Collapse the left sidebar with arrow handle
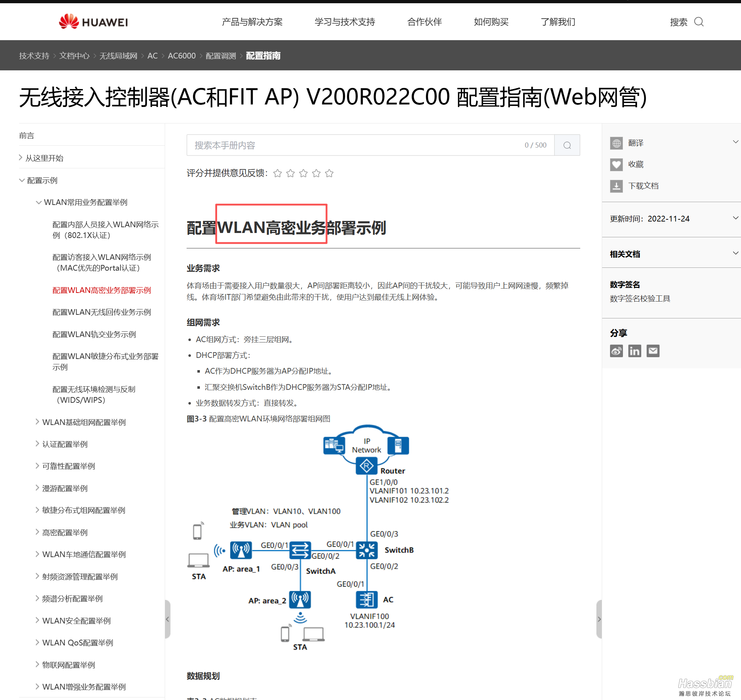Image resolution: width=741 pixels, height=700 pixels. pos(168,619)
